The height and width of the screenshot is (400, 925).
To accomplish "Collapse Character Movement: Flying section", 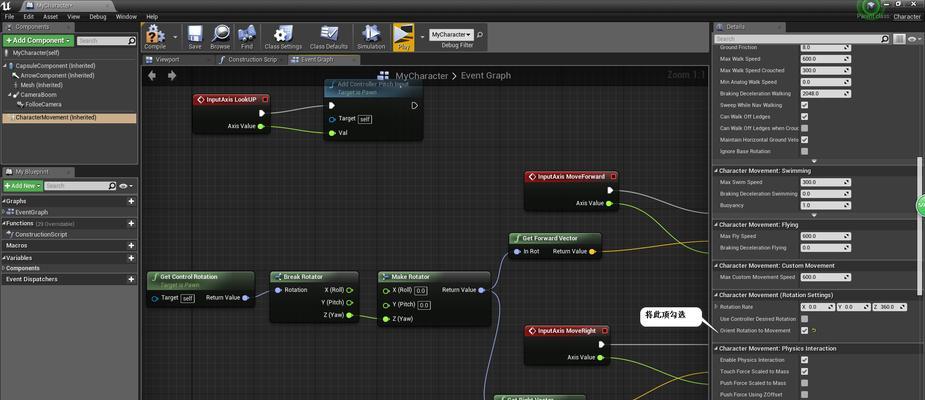I will [x=716, y=225].
